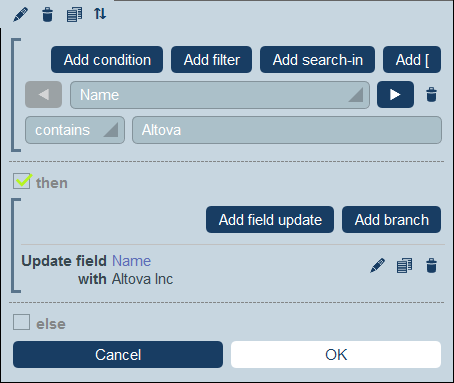Click the up-down reorder arrows icon
This screenshot has width=454, height=383.
100,14
